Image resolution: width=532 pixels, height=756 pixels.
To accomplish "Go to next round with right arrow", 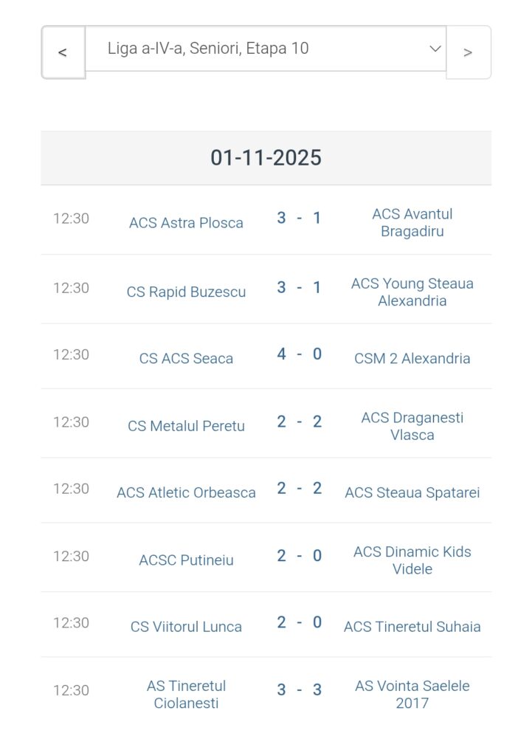I will (468, 52).
